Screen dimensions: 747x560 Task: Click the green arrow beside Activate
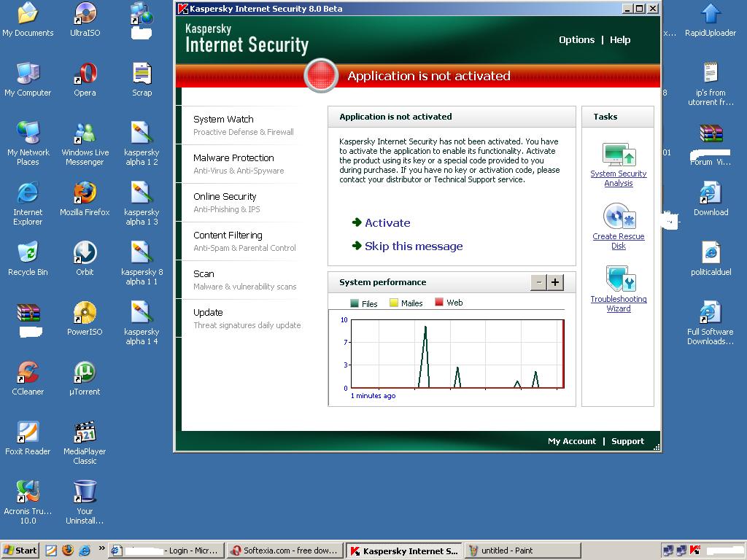pos(356,222)
